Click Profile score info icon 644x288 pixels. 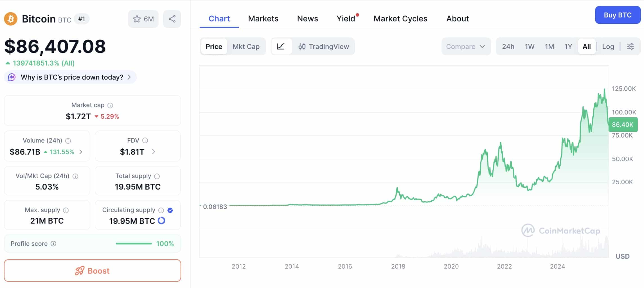53,244
